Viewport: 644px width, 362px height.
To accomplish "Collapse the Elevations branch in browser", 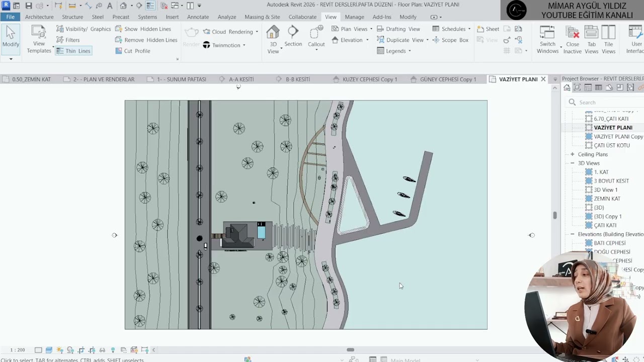I will 572,234.
